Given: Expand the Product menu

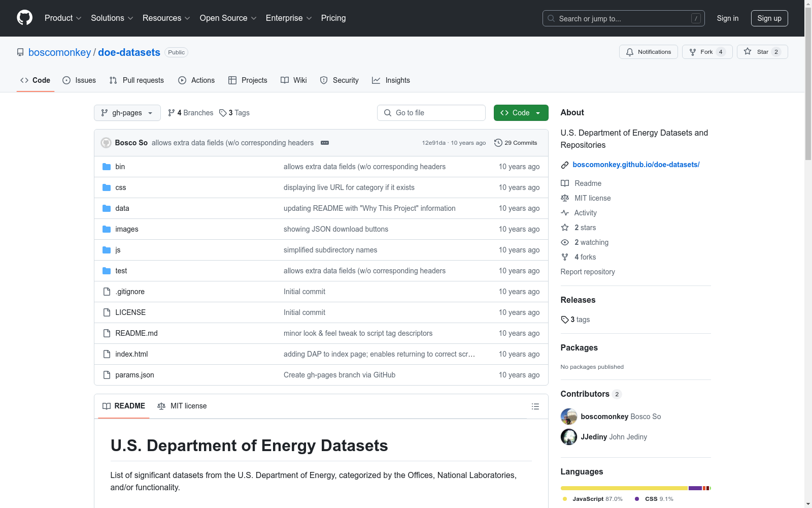Looking at the screenshot, I should 63,18.
